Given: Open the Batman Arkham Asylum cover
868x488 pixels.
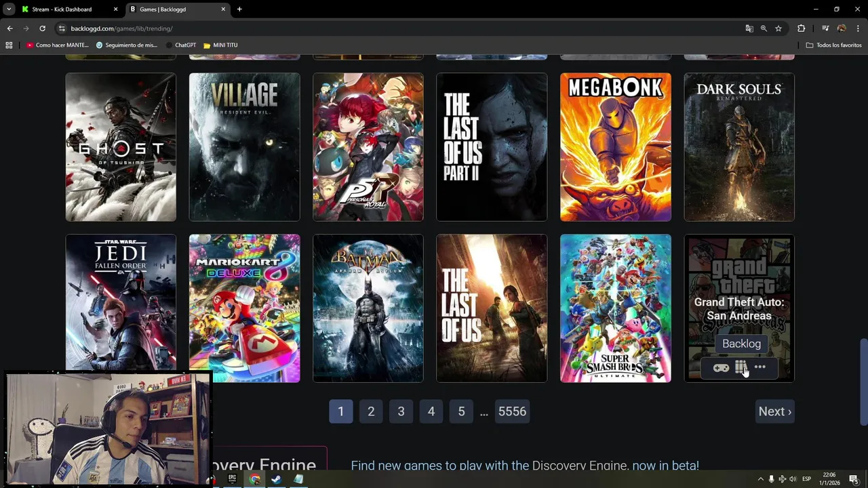Looking at the screenshot, I should click(x=368, y=308).
